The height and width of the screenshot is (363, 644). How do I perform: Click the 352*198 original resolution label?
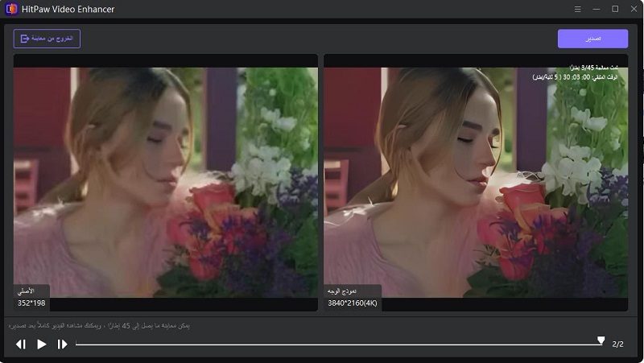[31, 303]
